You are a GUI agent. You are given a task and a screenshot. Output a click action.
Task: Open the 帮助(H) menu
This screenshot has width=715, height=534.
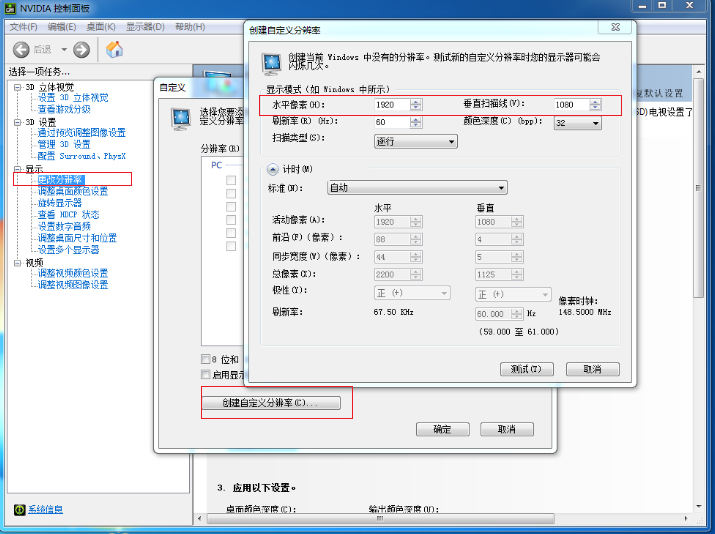pyautogui.click(x=190, y=27)
